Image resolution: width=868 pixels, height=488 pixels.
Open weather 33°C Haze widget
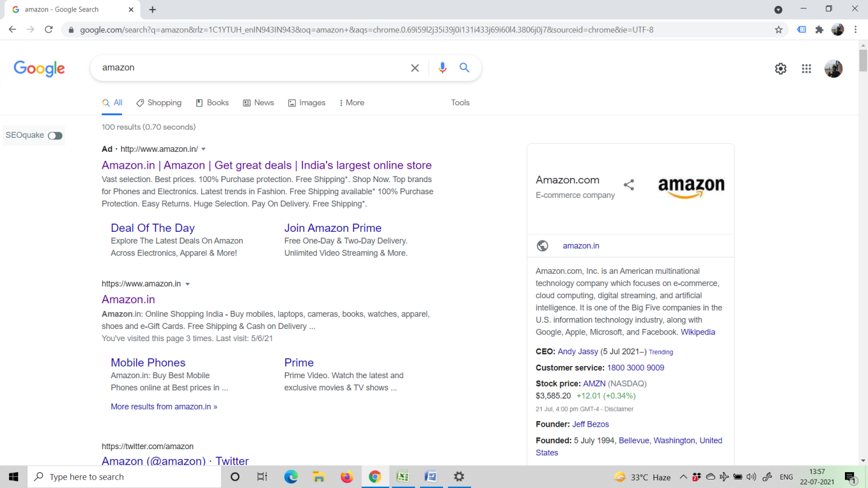click(x=642, y=477)
